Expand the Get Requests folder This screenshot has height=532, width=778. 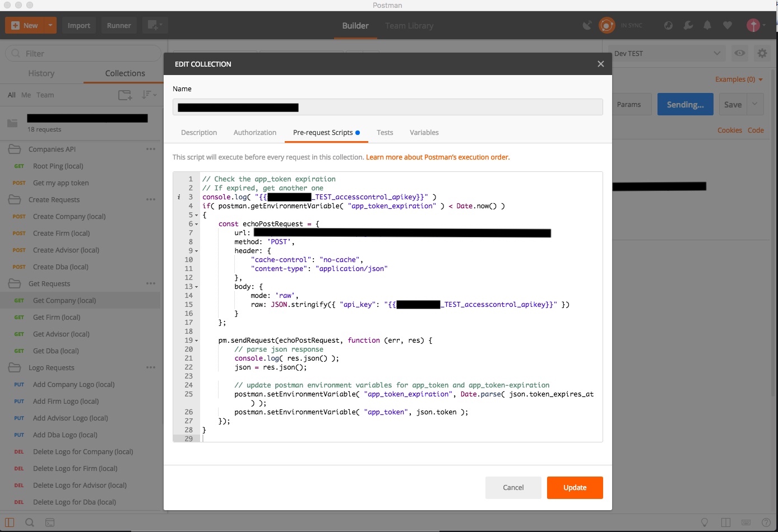click(49, 284)
